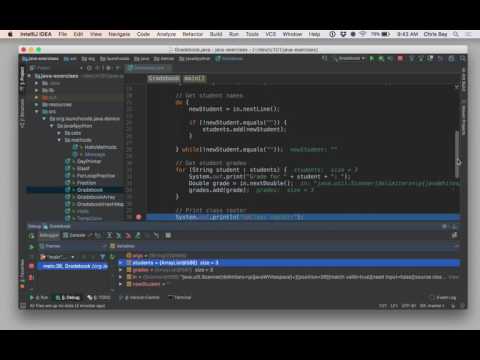Open the 5: Debug tool window button
Screen dimensions: 480x360
(x=68, y=297)
